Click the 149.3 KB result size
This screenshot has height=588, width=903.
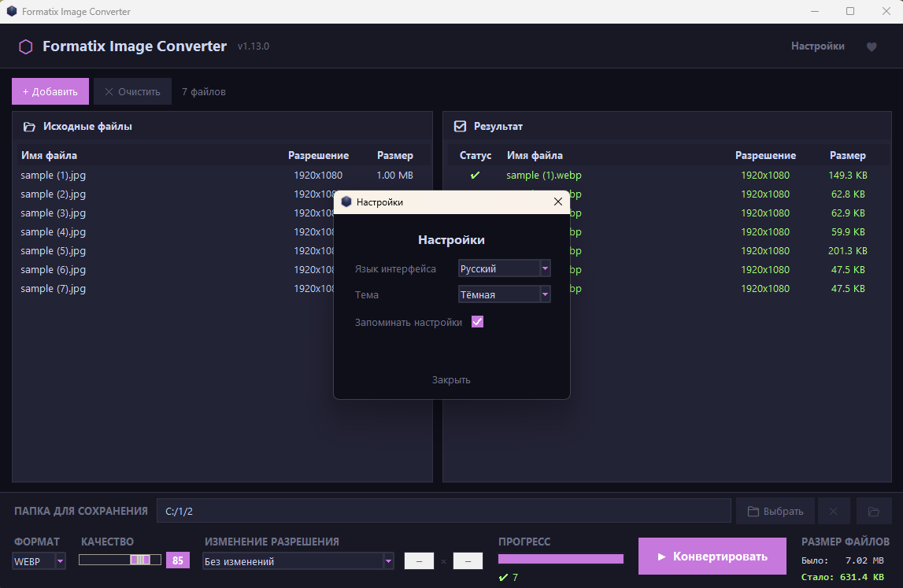pyautogui.click(x=848, y=175)
